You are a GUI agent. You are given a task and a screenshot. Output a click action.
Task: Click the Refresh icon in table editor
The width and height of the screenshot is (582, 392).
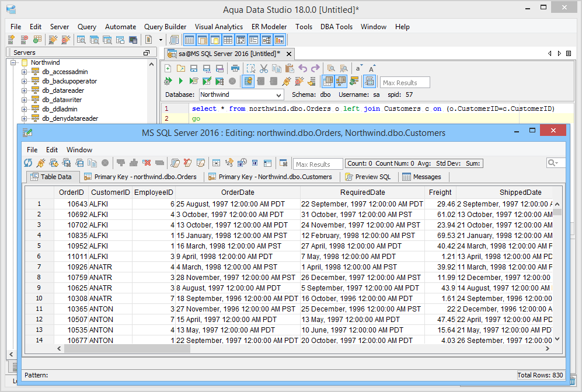[x=28, y=163]
